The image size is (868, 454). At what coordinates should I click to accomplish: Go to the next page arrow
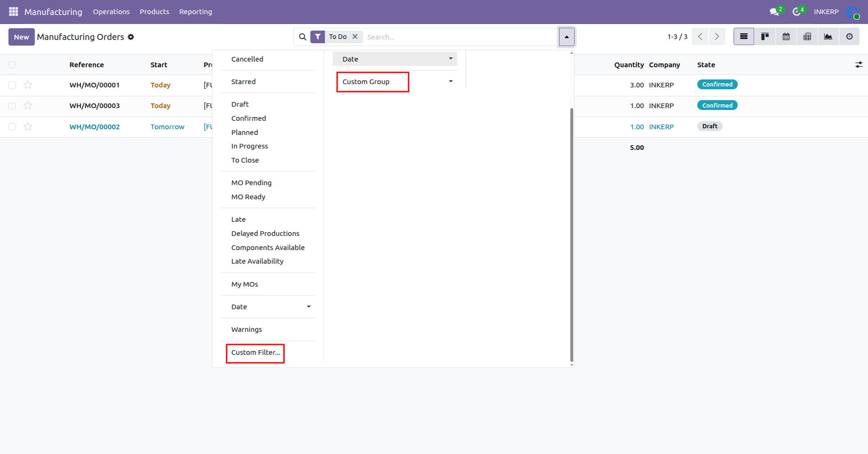click(x=717, y=37)
